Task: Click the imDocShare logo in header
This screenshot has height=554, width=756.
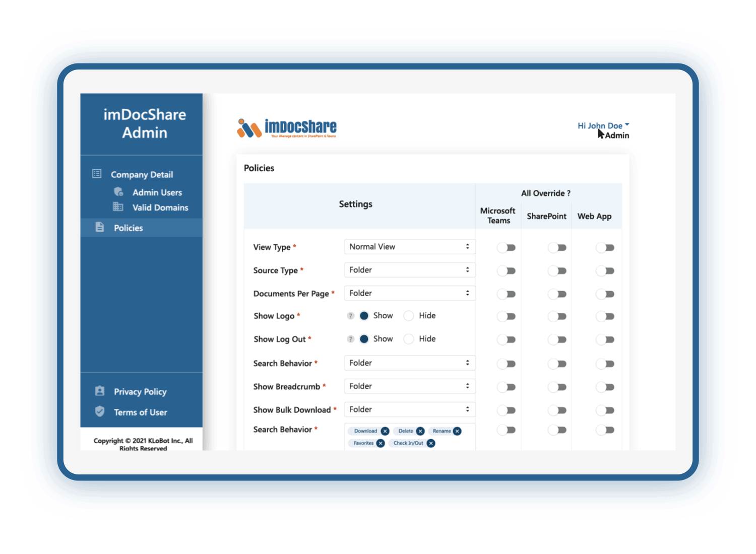Action: coord(287,128)
